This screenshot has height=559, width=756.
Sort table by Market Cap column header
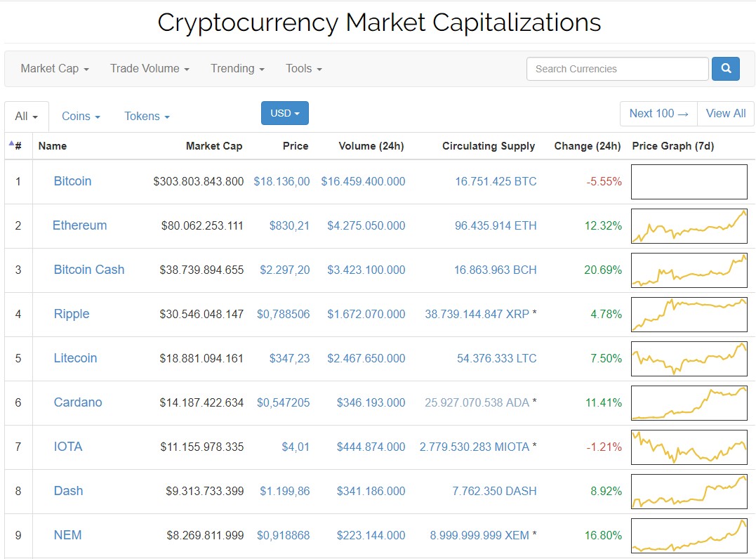click(214, 146)
